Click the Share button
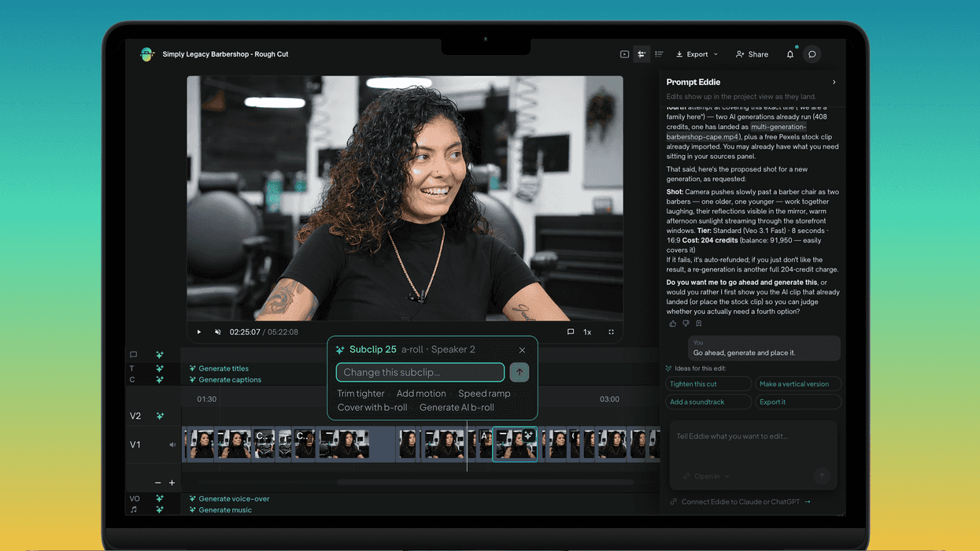 [x=752, y=54]
